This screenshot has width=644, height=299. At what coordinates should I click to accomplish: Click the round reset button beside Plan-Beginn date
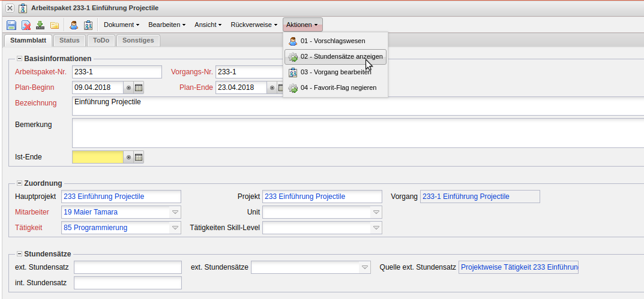pos(128,88)
